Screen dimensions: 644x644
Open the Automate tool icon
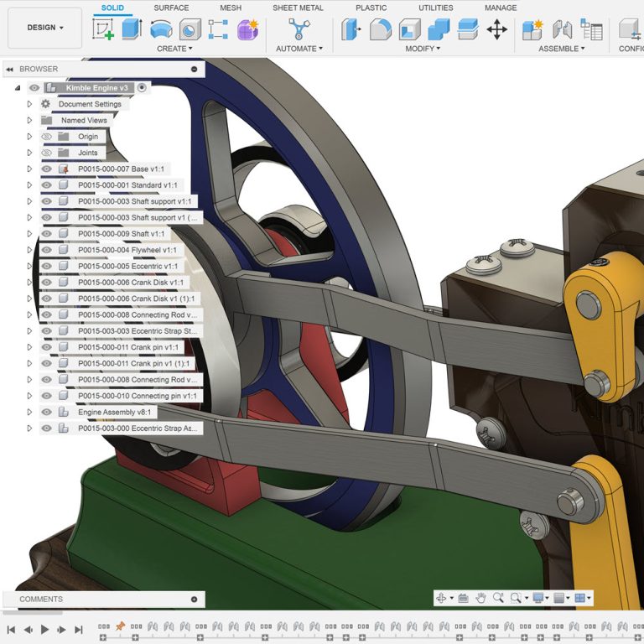[299, 29]
